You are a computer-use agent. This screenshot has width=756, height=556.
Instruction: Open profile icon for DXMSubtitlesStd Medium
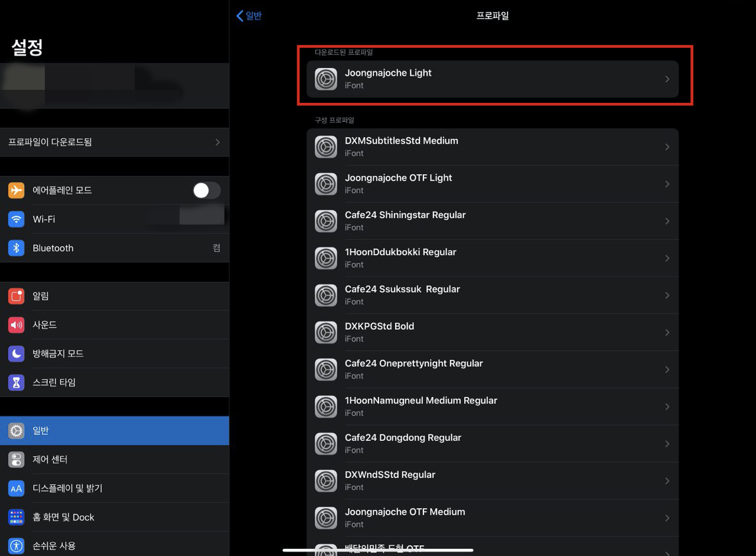click(x=326, y=147)
